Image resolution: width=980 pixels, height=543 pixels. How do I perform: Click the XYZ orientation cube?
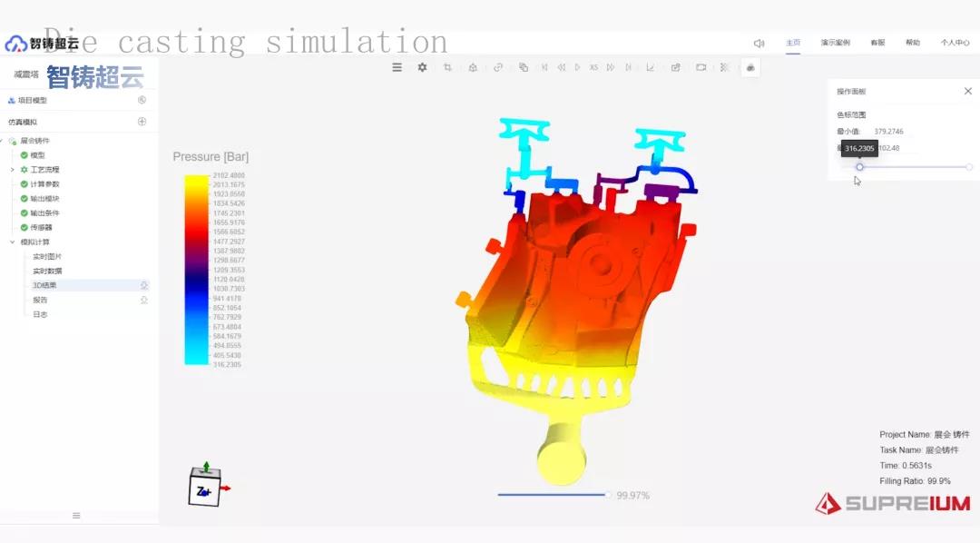pos(203,489)
